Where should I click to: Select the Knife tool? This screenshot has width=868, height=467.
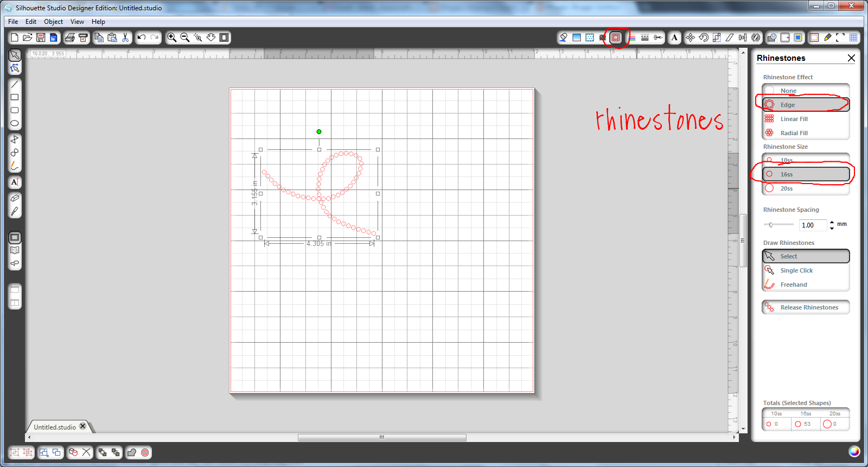click(x=15, y=211)
